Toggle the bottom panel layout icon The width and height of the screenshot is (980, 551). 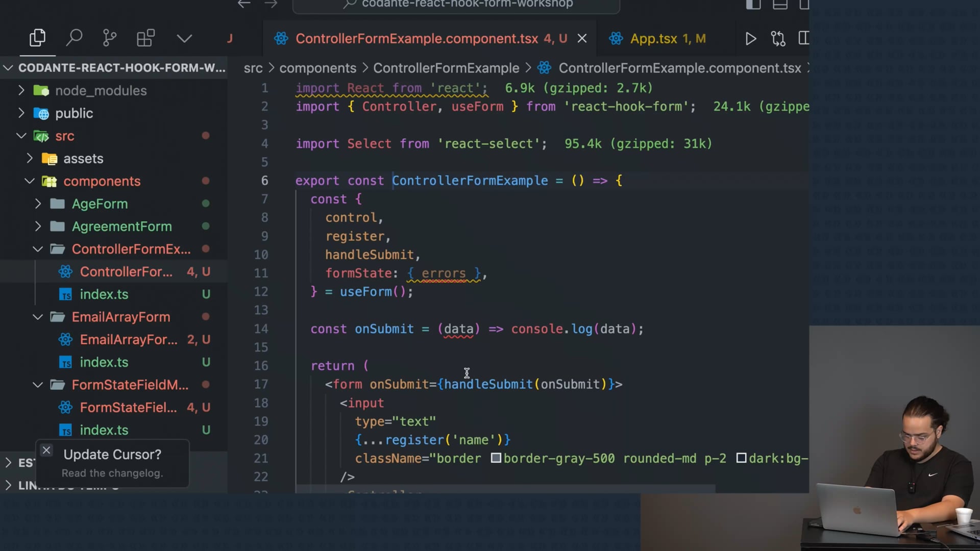click(x=780, y=5)
